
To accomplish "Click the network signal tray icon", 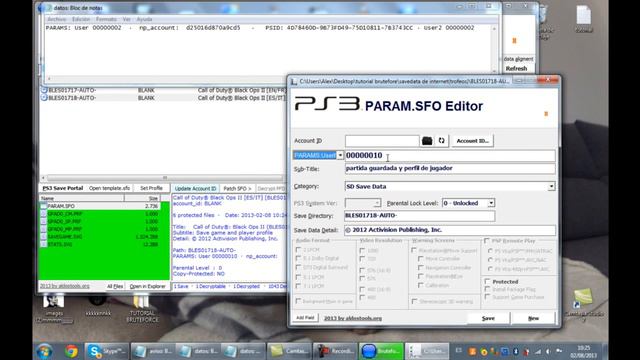I will coord(538,351).
